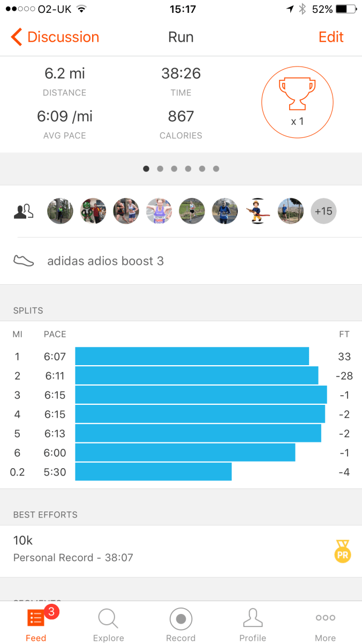Tap the mile 3 split bar

coord(201,395)
